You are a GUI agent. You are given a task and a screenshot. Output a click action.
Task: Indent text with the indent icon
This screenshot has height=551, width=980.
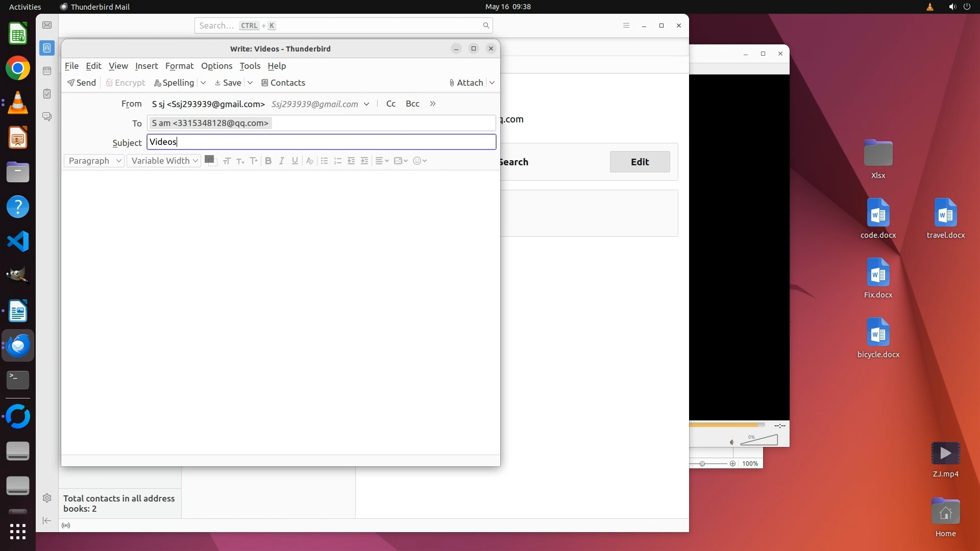pyautogui.click(x=364, y=161)
